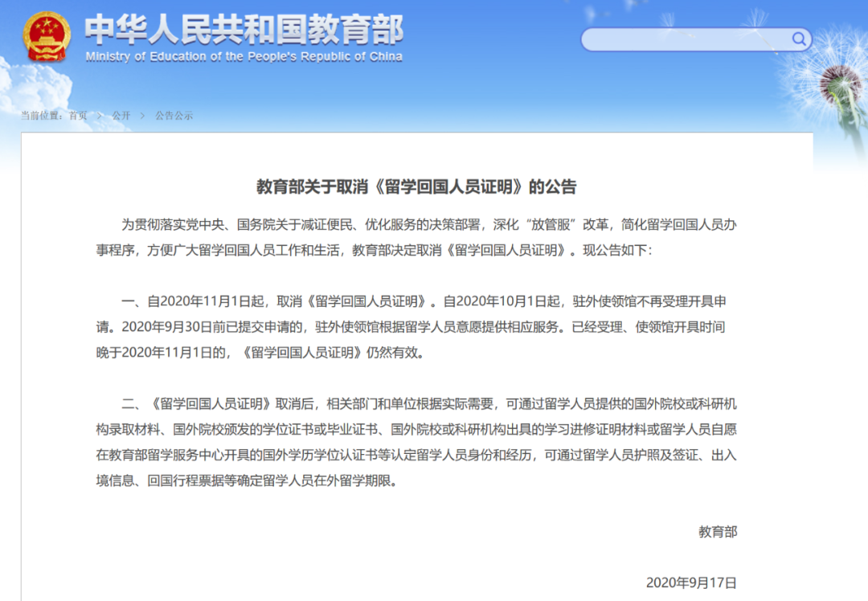Image resolution: width=868 pixels, height=601 pixels.
Task: Click the line starting with 请。2020年9月30日前已提交申请的
Action: [410, 327]
